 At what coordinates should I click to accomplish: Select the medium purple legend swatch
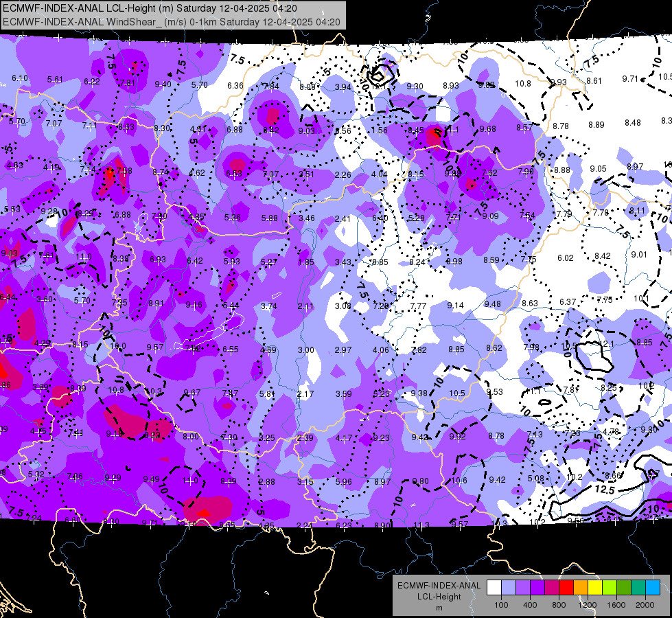(x=523, y=587)
